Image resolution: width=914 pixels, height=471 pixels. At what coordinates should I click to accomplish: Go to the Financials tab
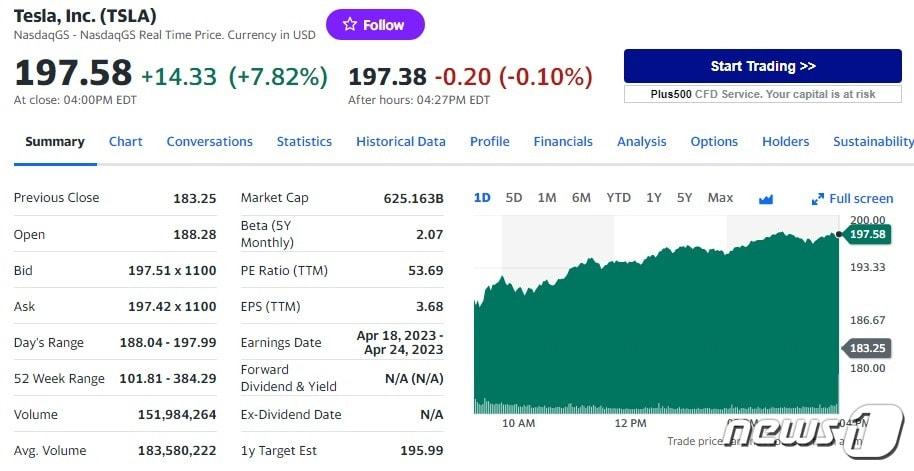pos(563,142)
